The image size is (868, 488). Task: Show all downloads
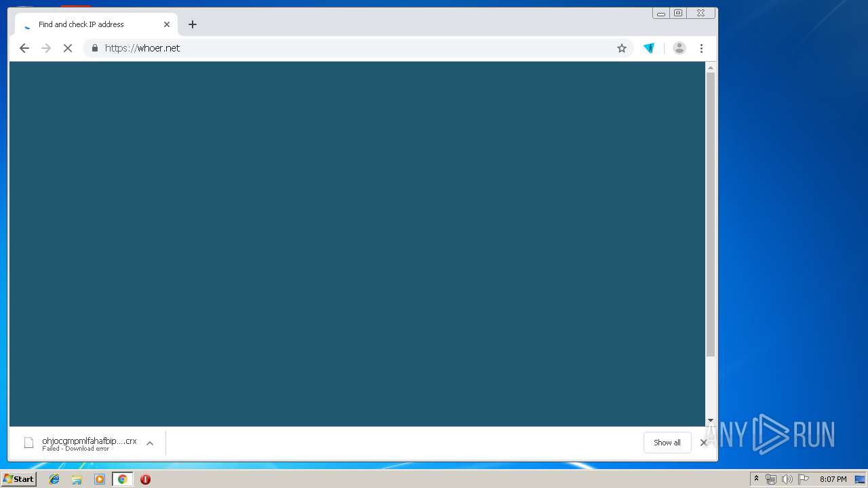(667, 443)
